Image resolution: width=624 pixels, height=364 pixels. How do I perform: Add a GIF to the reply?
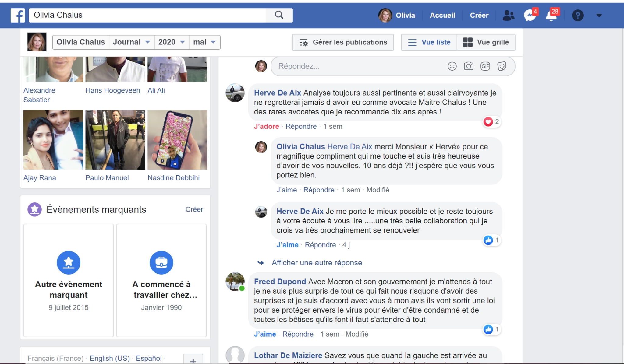[485, 66]
